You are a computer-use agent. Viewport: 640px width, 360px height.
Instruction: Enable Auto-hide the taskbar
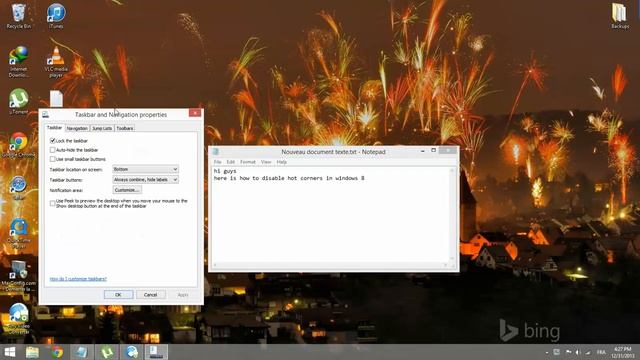coord(53,150)
